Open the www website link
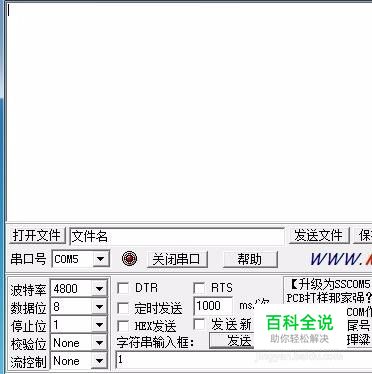This screenshot has height=374, width=372. pos(341,259)
